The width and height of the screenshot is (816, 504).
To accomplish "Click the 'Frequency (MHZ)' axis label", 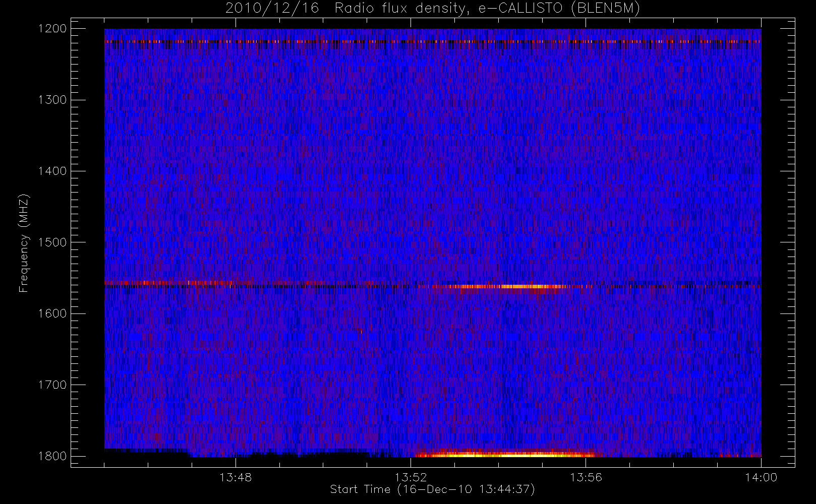I will [24, 243].
